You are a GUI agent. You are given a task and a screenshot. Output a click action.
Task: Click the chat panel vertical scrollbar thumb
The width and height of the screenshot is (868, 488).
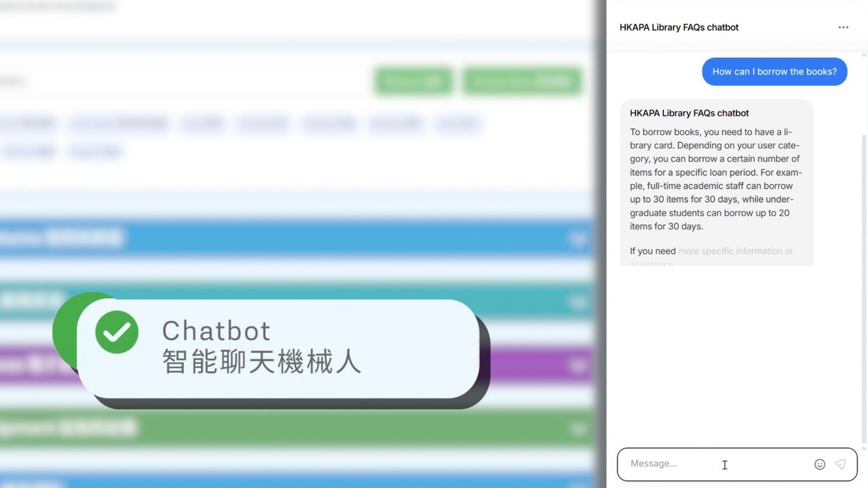[864, 285]
